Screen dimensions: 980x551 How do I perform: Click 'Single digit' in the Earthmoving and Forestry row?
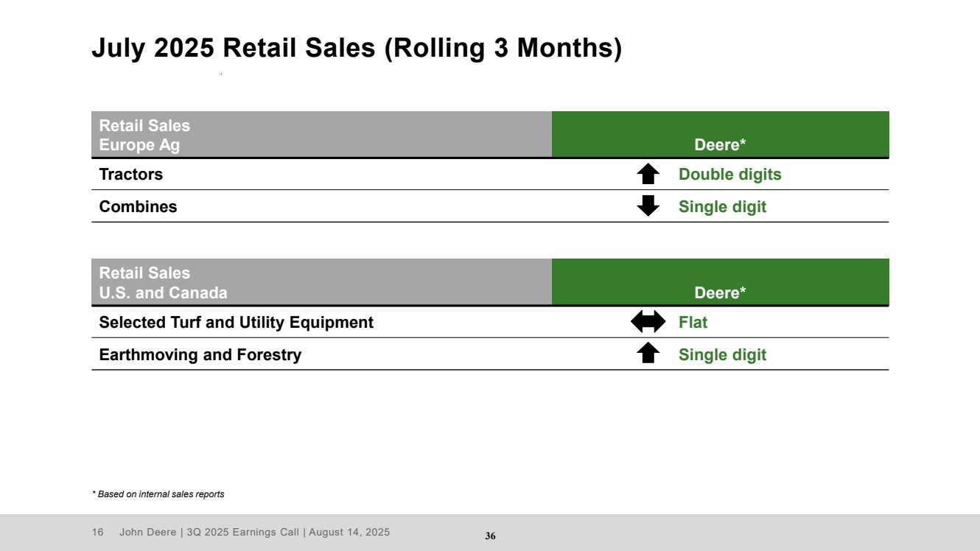pos(722,355)
